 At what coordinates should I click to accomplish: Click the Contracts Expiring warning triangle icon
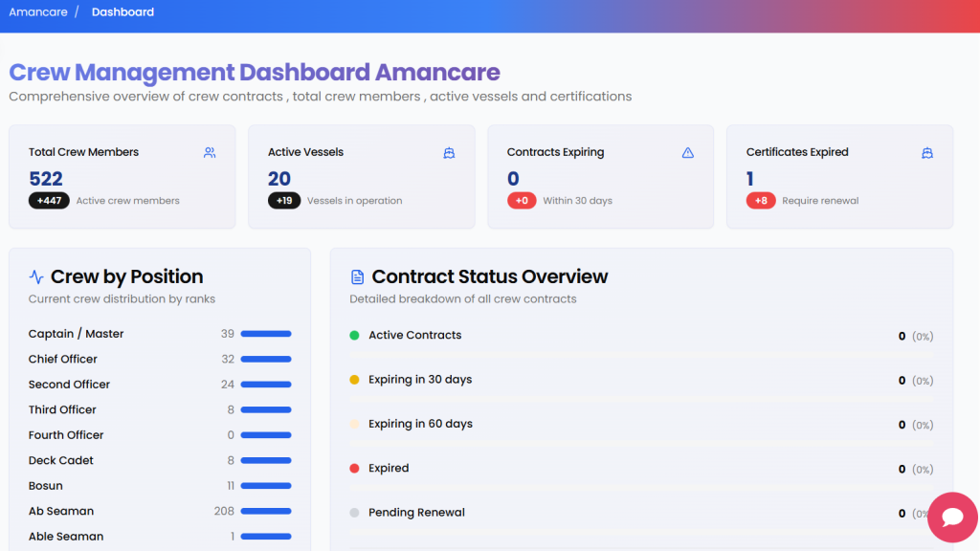point(687,152)
